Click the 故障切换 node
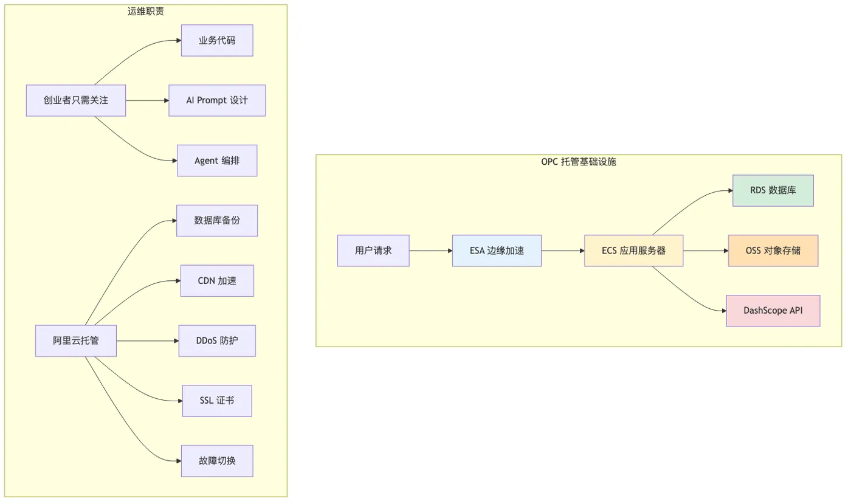Viewport: 851px width, 504px height. tap(217, 461)
